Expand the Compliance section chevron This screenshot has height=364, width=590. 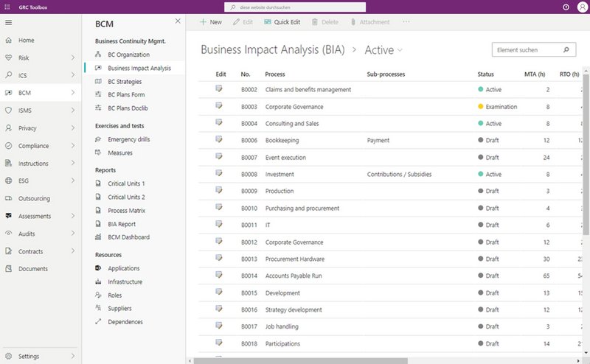pyautogui.click(x=72, y=146)
